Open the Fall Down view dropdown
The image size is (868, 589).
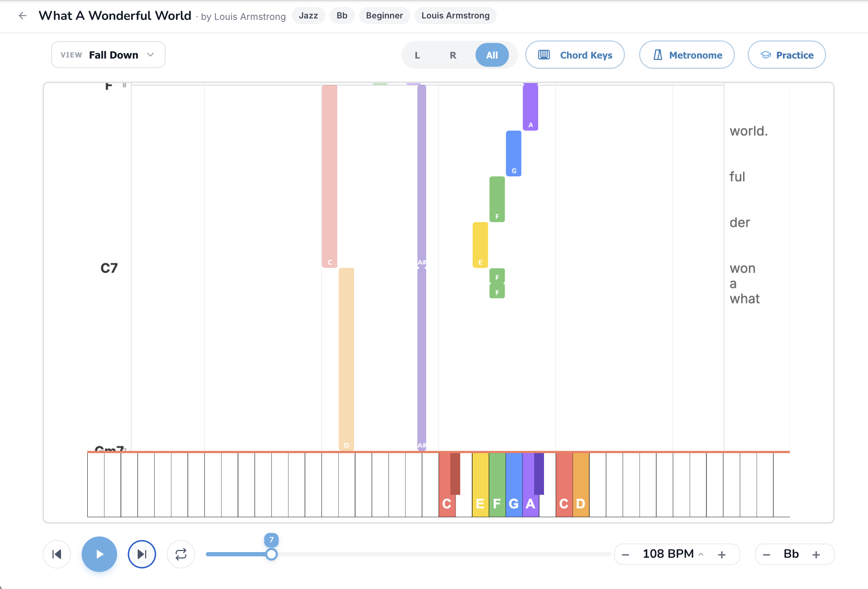tap(108, 55)
